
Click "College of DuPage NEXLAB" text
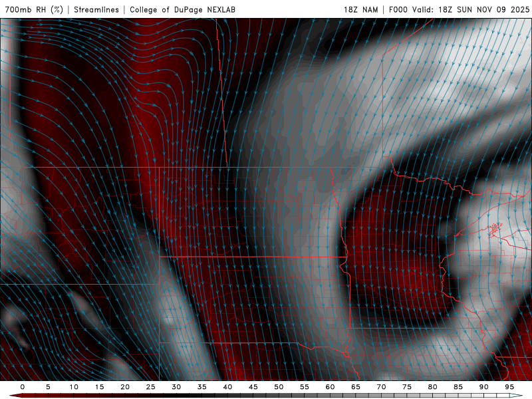pyautogui.click(x=182, y=9)
